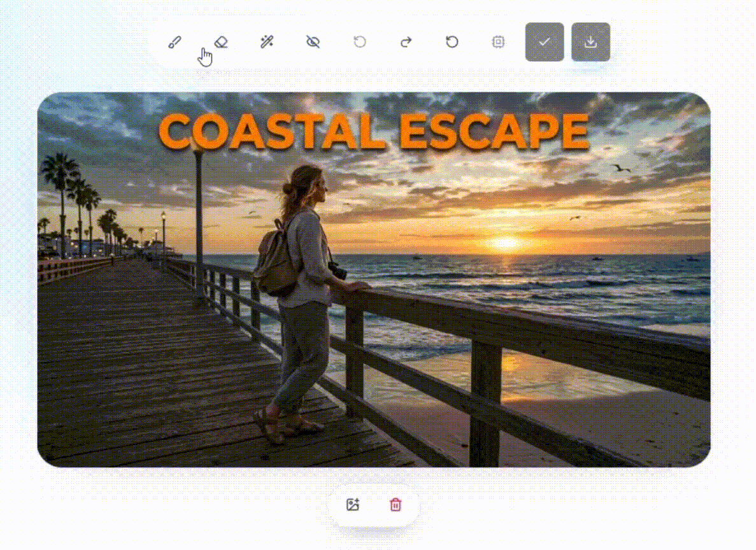Screen dimensions: 756x550
Task: Click the COASTAL ESCAPE title text
Action: click(x=374, y=132)
